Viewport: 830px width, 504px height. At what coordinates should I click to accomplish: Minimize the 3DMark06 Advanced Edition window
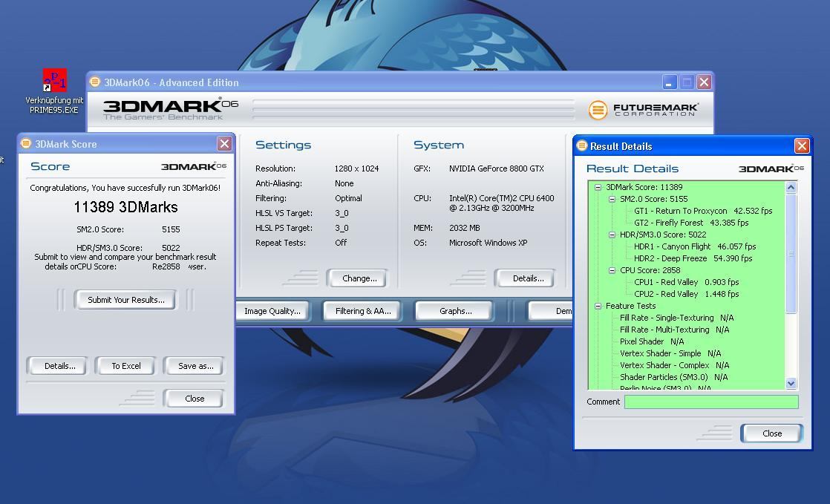(670, 82)
